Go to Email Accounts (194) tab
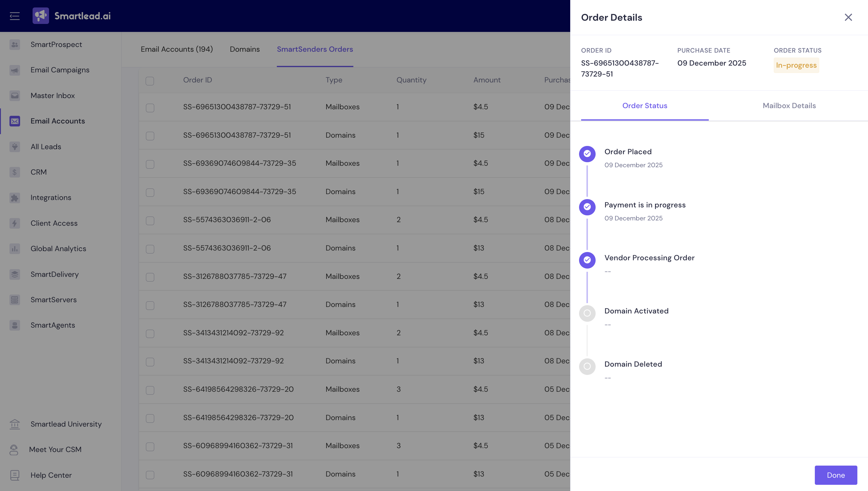Viewport: 868px width, 491px height. (x=177, y=49)
